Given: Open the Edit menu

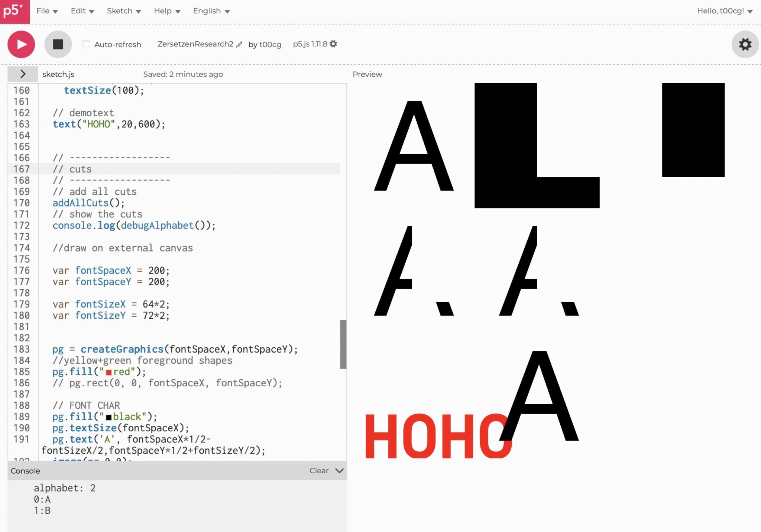Looking at the screenshot, I should 82,11.
